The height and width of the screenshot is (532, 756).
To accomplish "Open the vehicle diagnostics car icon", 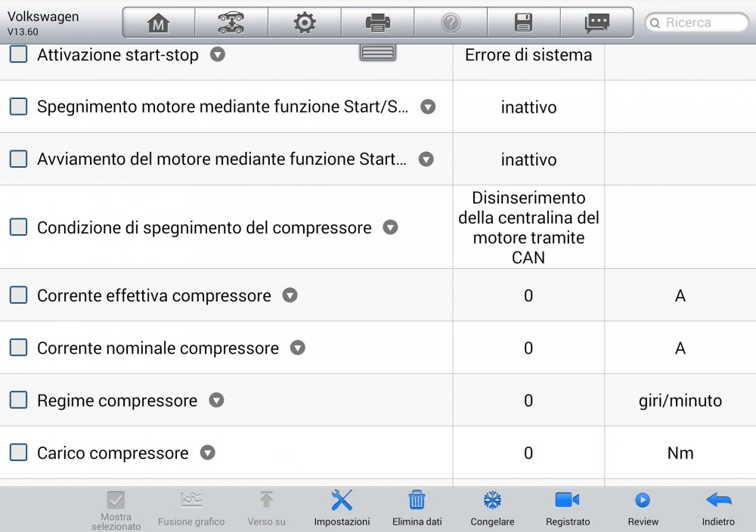I will pyautogui.click(x=231, y=23).
